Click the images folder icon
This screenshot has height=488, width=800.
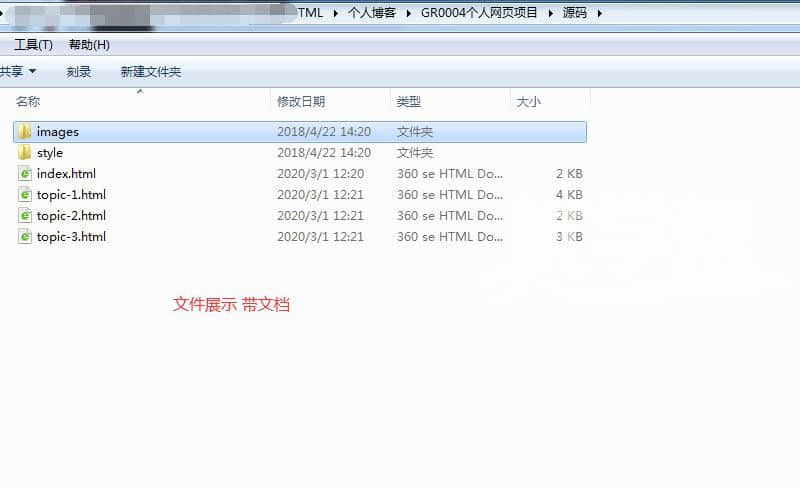click(25, 131)
